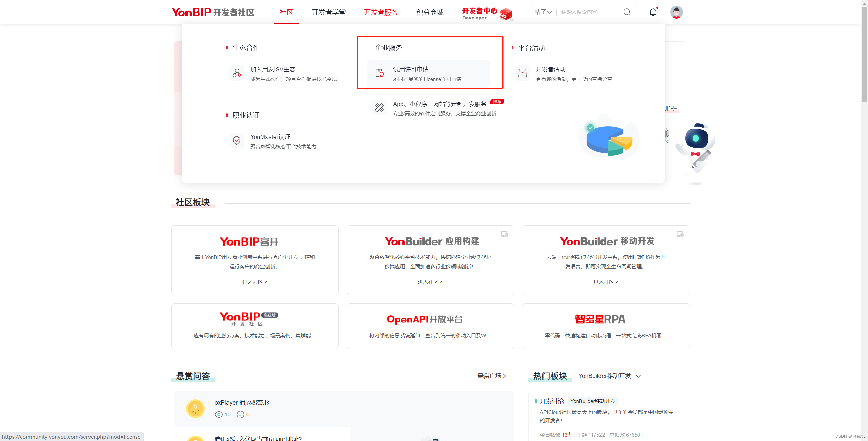
Task: Click the custom development service icon
Action: [379, 108]
